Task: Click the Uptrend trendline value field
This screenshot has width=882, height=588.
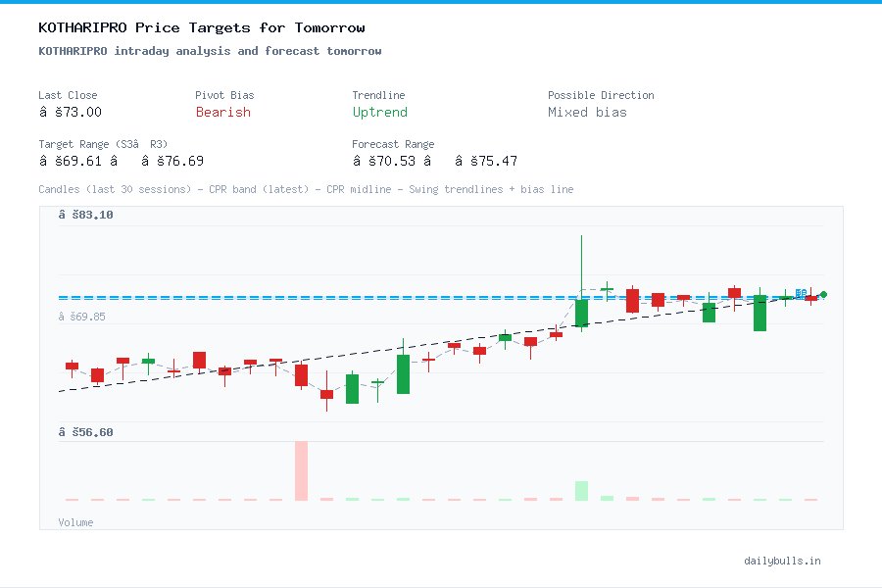Action: (x=379, y=113)
